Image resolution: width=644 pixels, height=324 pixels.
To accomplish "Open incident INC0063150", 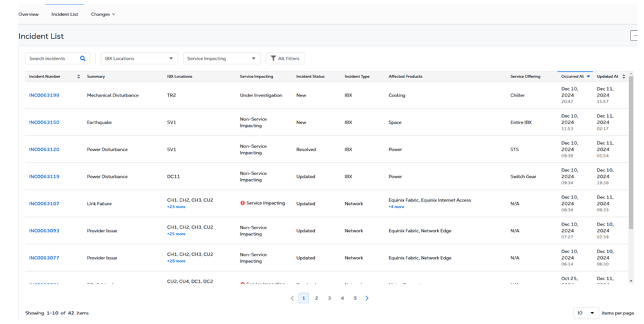I will point(44,122).
